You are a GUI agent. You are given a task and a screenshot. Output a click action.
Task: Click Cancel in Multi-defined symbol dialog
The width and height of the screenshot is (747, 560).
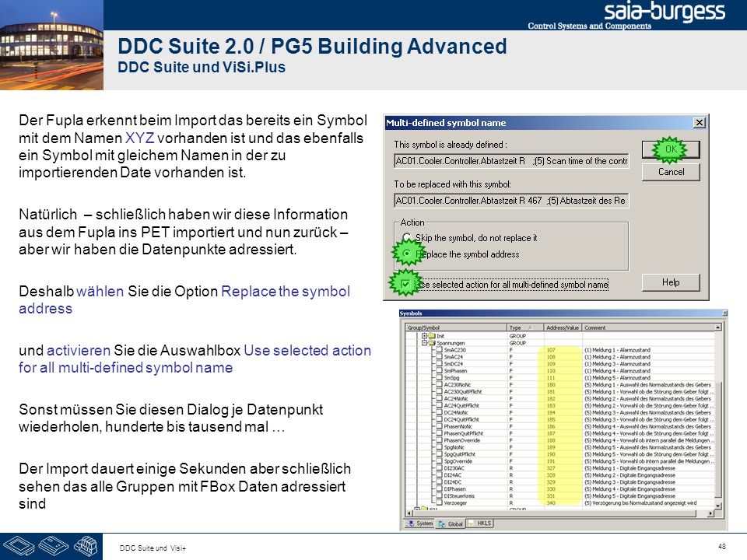tap(671, 172)
